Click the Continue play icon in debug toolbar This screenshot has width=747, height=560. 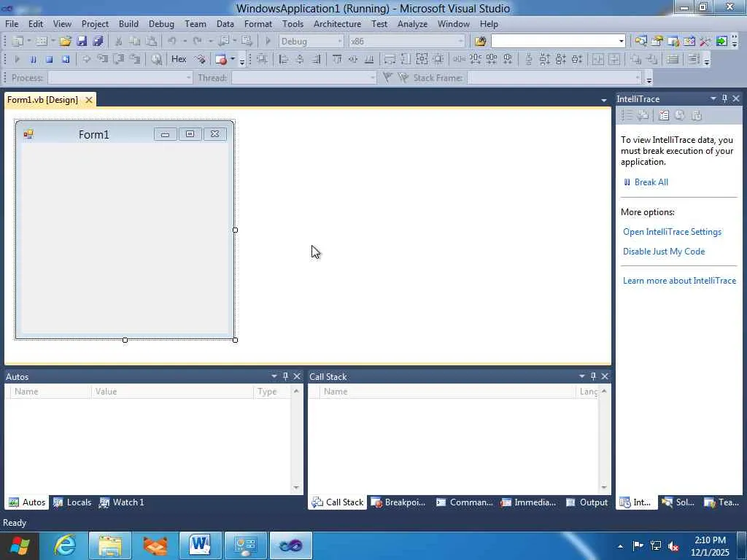click(18, 60)
